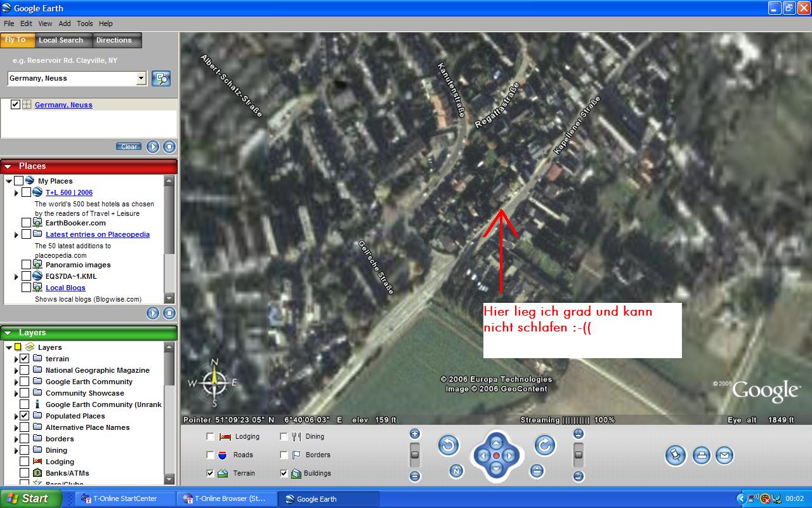Check the EarthBooker.com place checkbox
This screenshot has height=508, width=812.
pos(26,223)
